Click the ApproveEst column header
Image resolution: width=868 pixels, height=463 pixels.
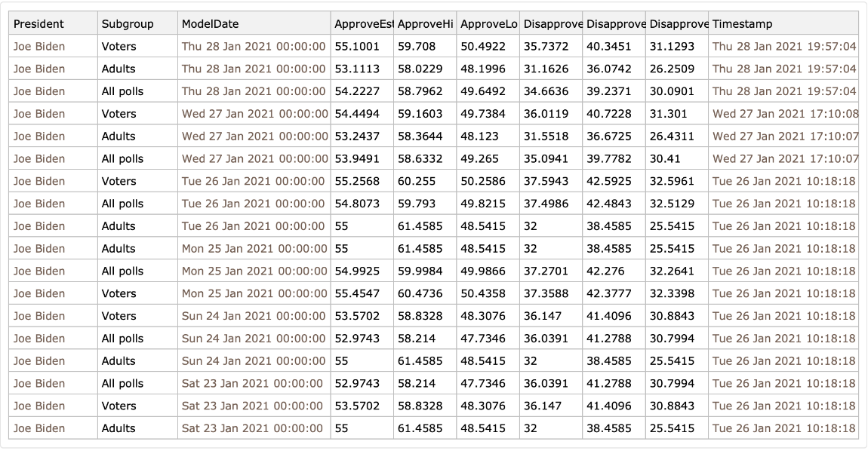(363, 24)
